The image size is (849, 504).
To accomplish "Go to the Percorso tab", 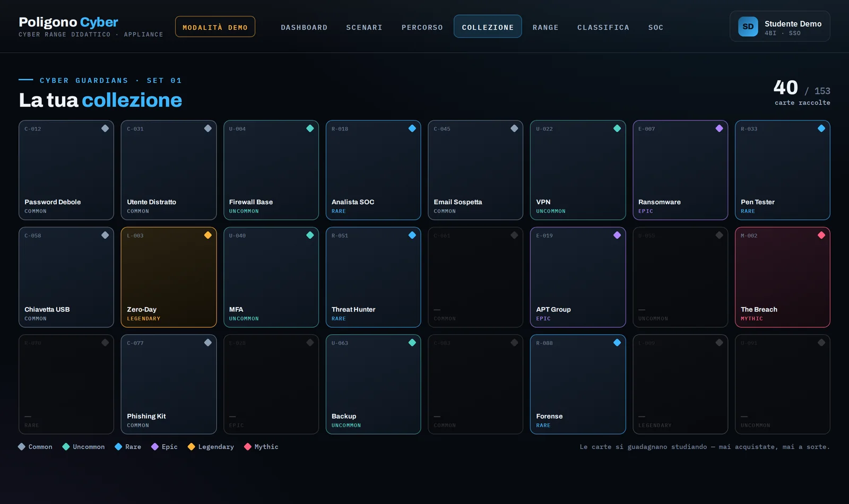I will (422, 27).
